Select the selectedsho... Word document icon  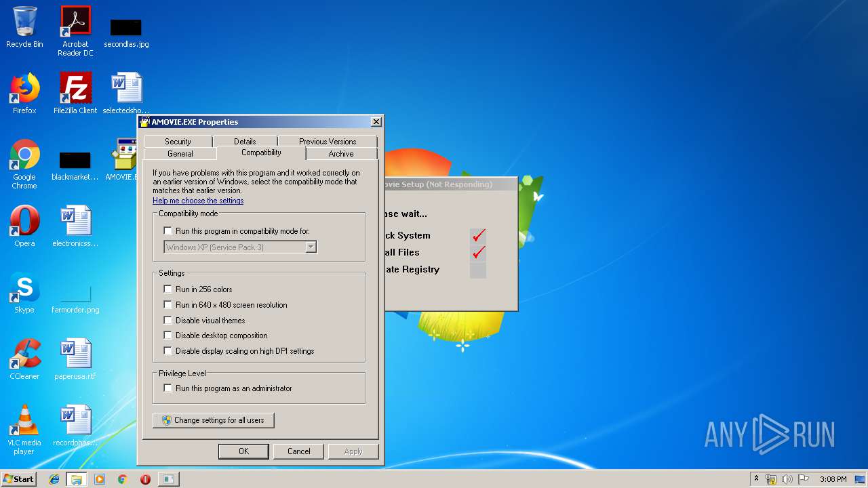click(126, 94)
